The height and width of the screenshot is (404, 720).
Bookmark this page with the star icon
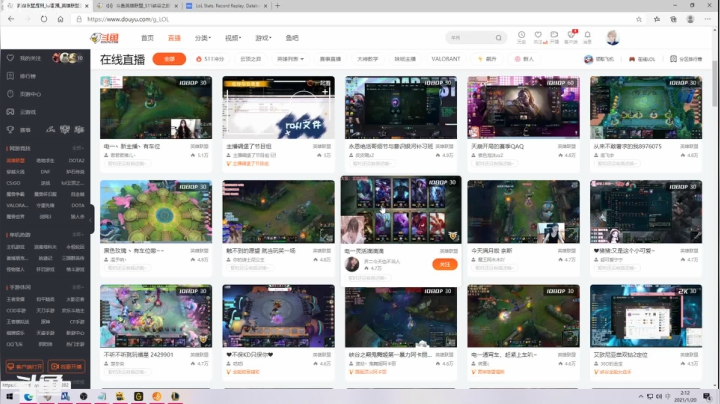click(638, 19)
